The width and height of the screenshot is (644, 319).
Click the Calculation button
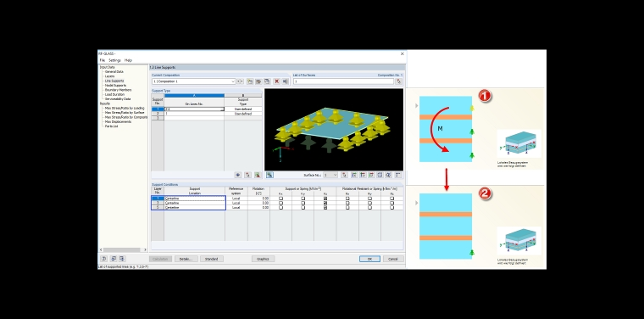(161, 259)
